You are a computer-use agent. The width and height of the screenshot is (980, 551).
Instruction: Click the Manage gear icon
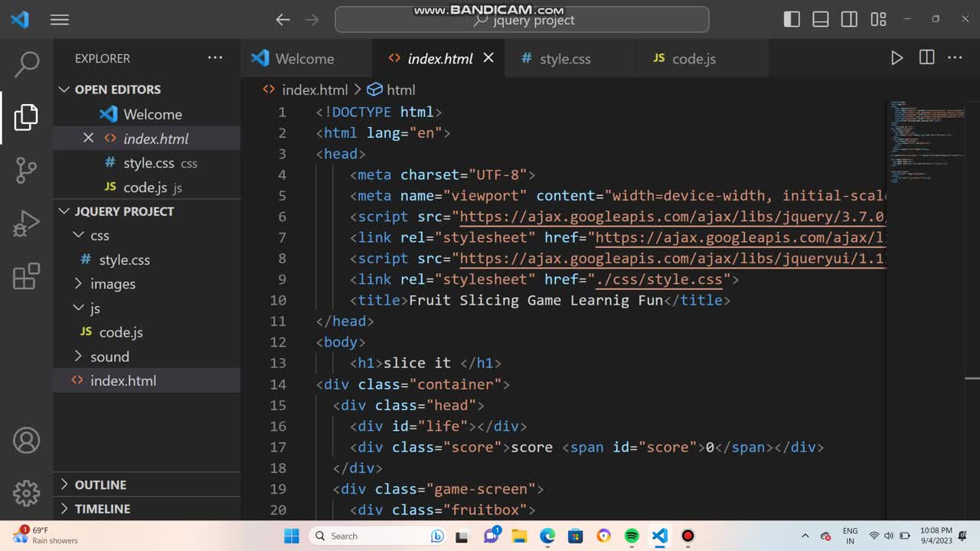tap(27, 493)
